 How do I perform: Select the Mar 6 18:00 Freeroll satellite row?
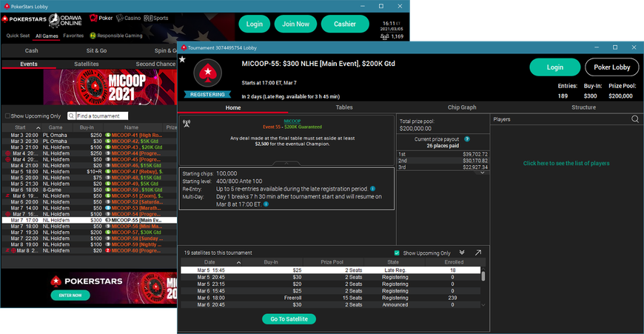pyautogui.click(x=331, y=298)
